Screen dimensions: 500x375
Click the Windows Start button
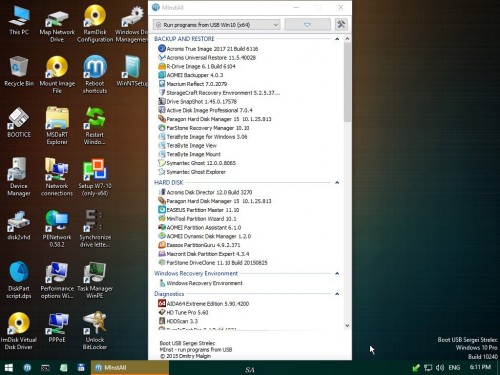(9, 368)
